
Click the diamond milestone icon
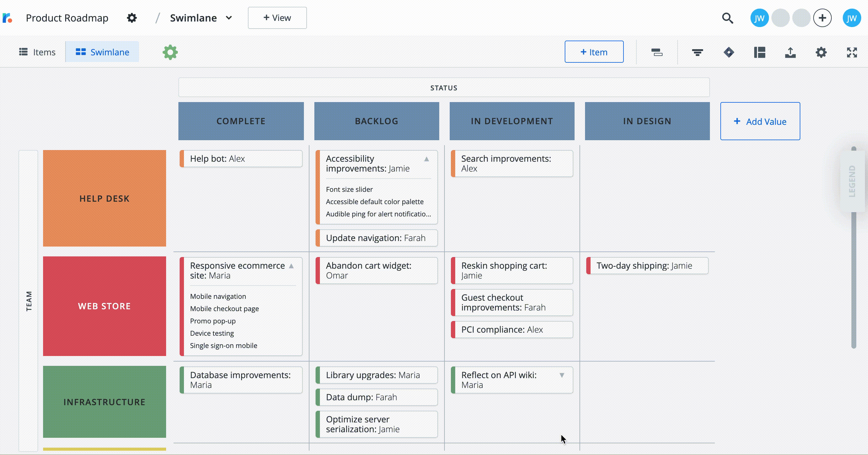(728, 52)
